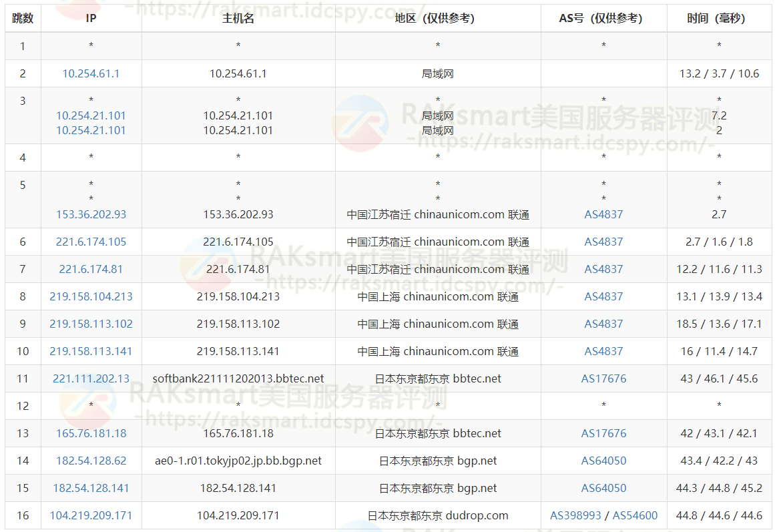The height and width of the screenshot is (532, 779).
Task: Open the 104.219.209.171 link in IP column
Action: 91,515
